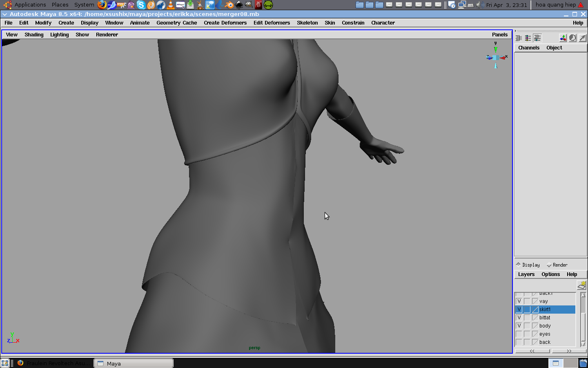
Task: Open the Create Deformers menu
Action: tap(225, 23)
